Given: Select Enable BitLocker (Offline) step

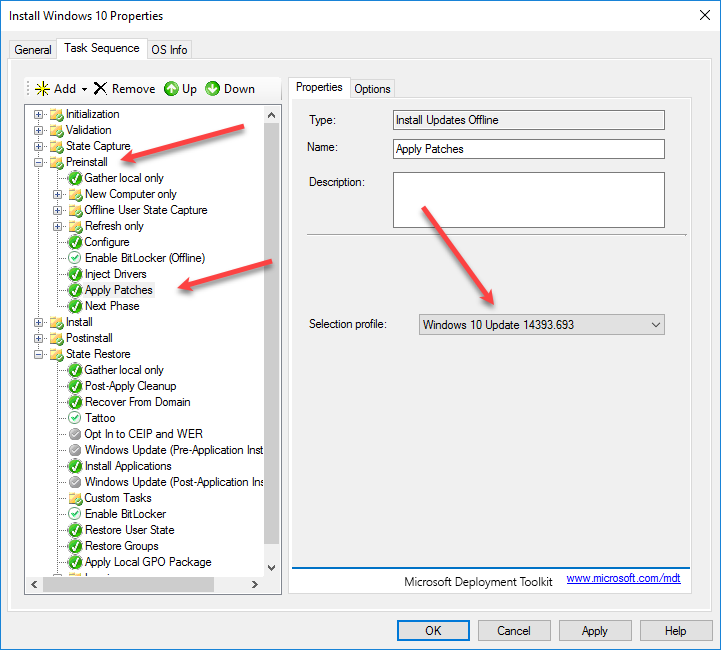Looking at the screenshot, I should pyautogui.click(x=144, y=258).
